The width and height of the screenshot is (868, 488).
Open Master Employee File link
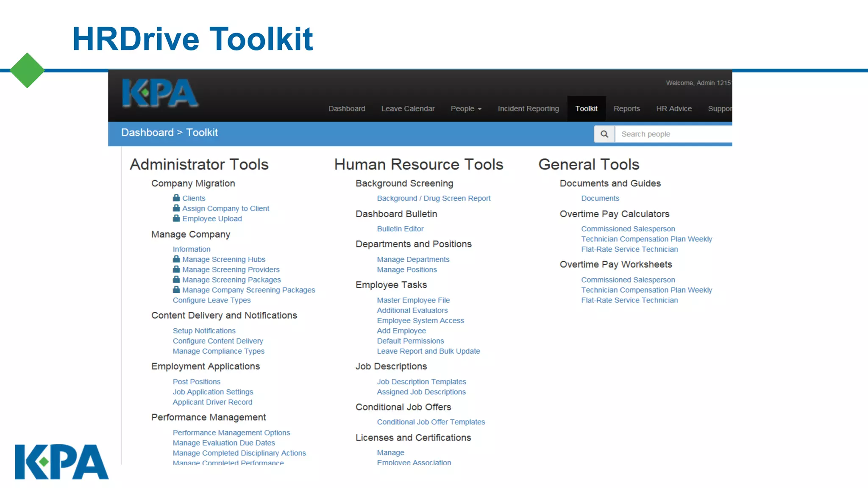(x=413, y=300)
